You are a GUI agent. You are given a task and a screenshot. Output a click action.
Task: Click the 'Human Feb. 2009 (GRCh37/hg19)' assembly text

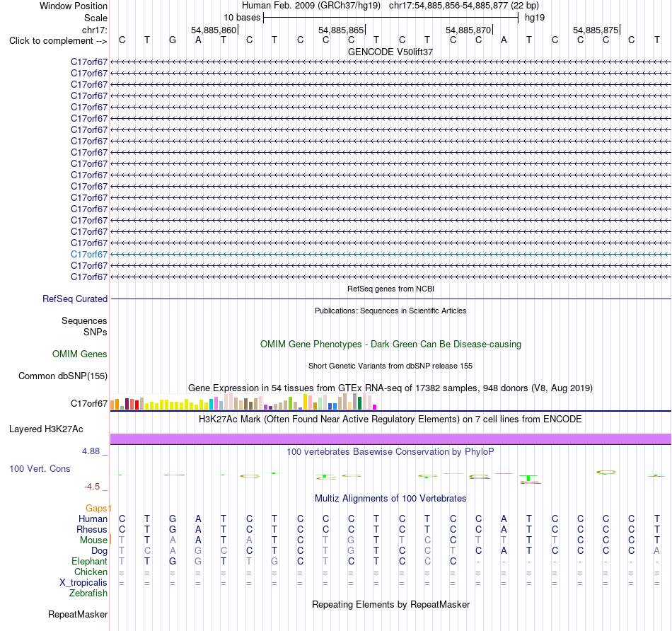click(x=311, y=6)
